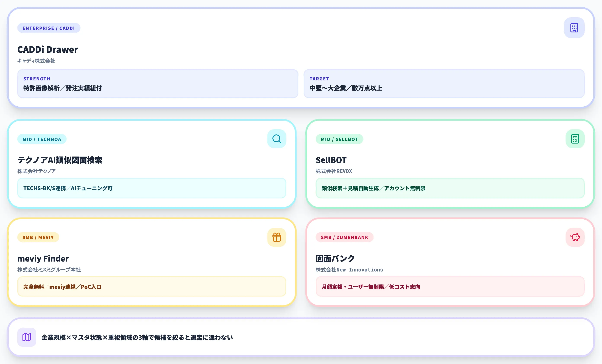Click the meviy Finder heading
The width and height of the screenshot is (602, 364).
[43, 259]
